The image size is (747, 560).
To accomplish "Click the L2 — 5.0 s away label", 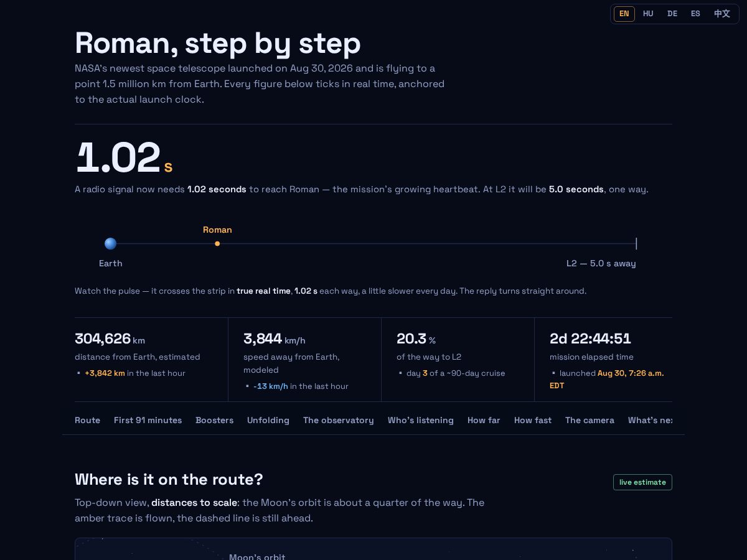I will (601, 263).
